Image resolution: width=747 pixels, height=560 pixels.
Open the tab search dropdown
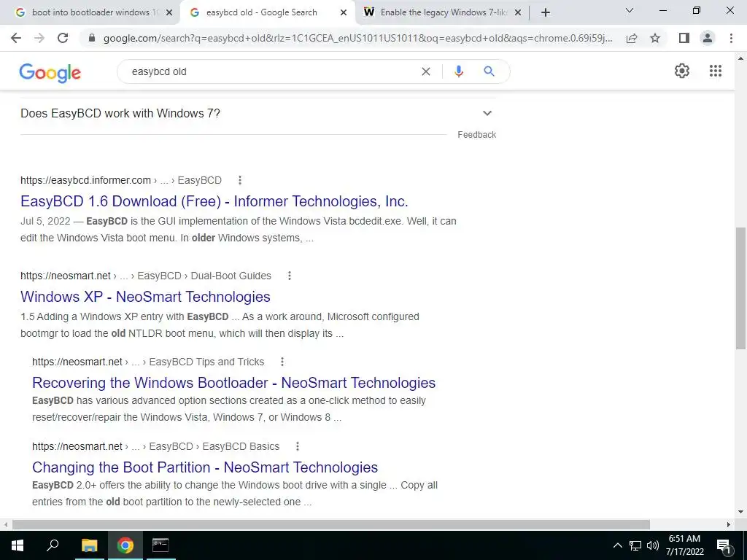click(x=629, y=10)
